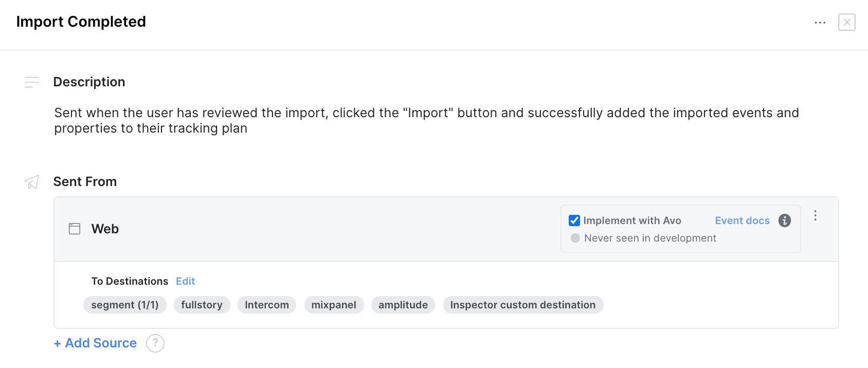Click the info icon next to Event docs
The image size is (868, 368).
[x=784, y=220]
